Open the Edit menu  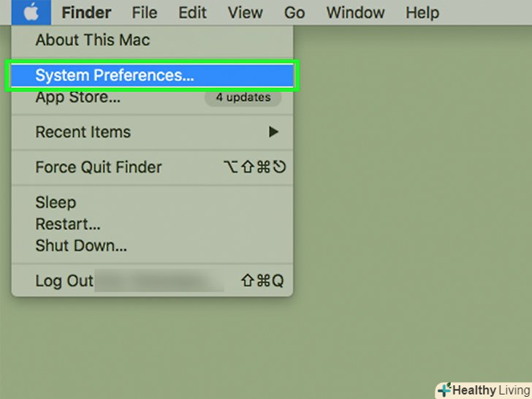(x=194, y=12)
